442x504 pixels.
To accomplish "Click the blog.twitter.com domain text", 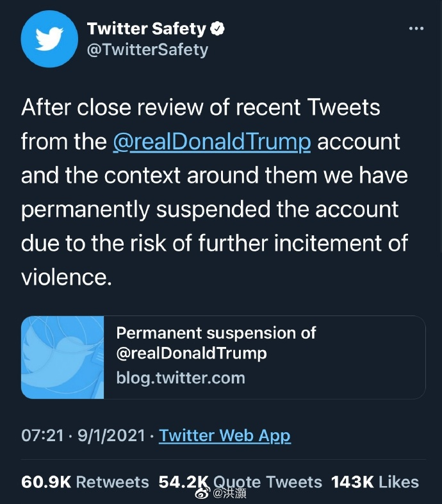I will coord(180,377).
